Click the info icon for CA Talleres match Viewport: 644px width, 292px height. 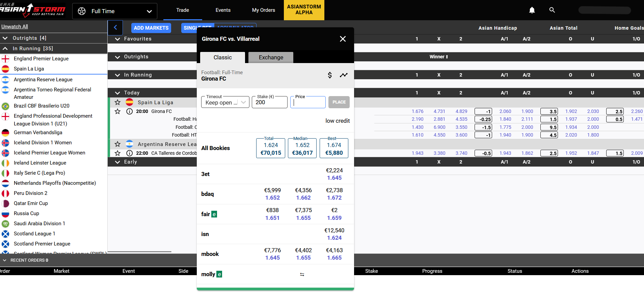129,153
